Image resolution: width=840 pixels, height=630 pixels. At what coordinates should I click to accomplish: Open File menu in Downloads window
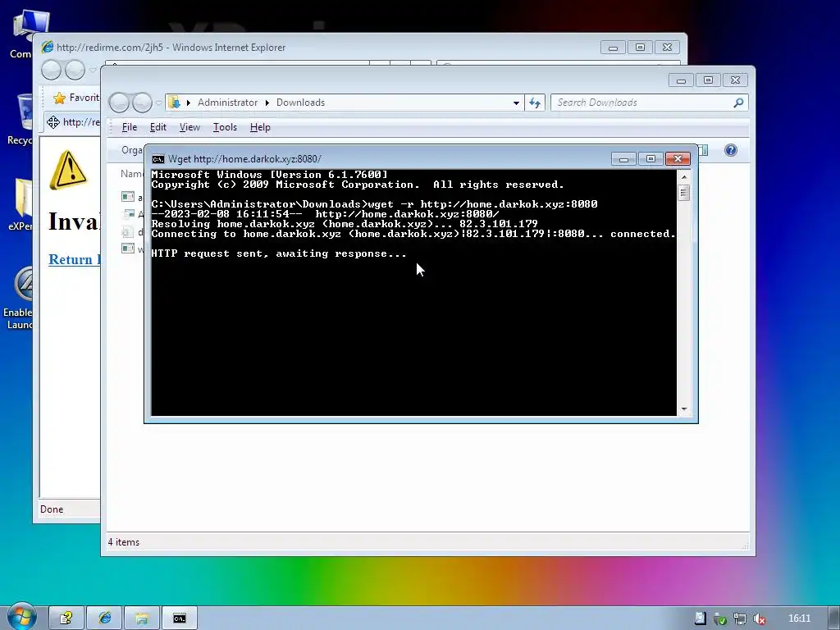[129, 127]
